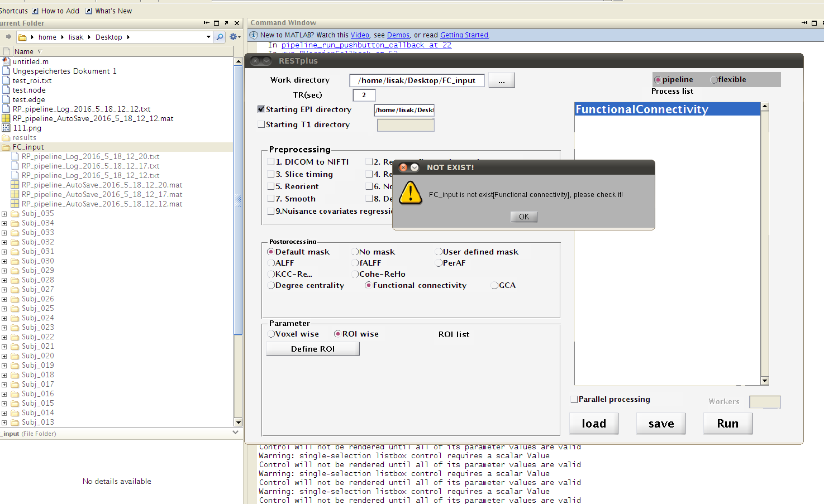The height and width of the screenshot is (504, 824).
Task: Expand the file details panel chevron
Action: 235,433
